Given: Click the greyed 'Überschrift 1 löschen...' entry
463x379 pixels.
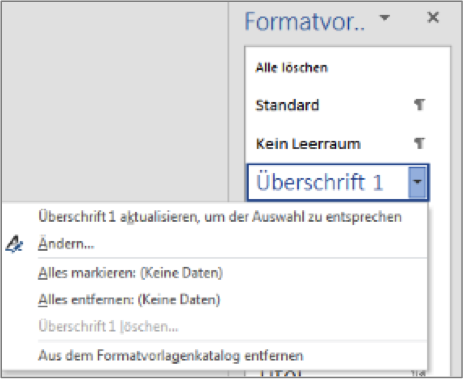Looking at the screenshot, I should (x=108, y=326).
